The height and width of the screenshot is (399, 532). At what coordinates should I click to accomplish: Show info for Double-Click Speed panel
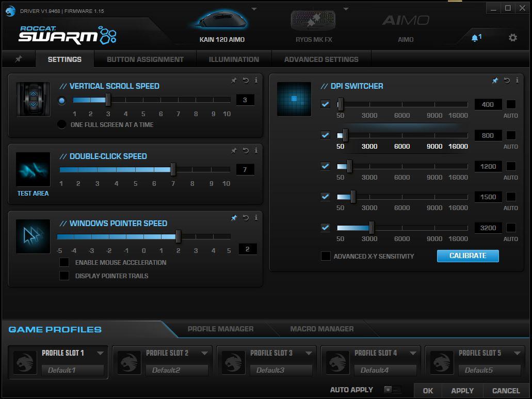click(x=256, y=151)
